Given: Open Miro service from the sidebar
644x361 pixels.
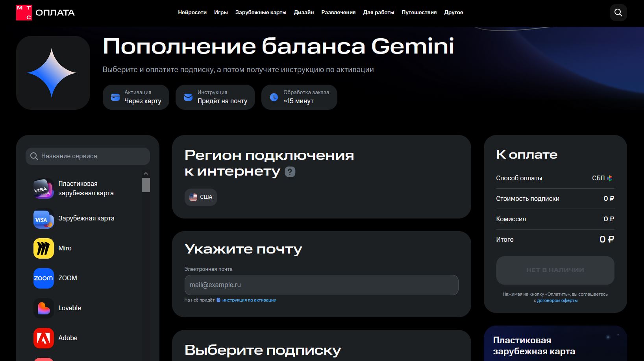Looking at the screenshot, I should coord(43,248).
